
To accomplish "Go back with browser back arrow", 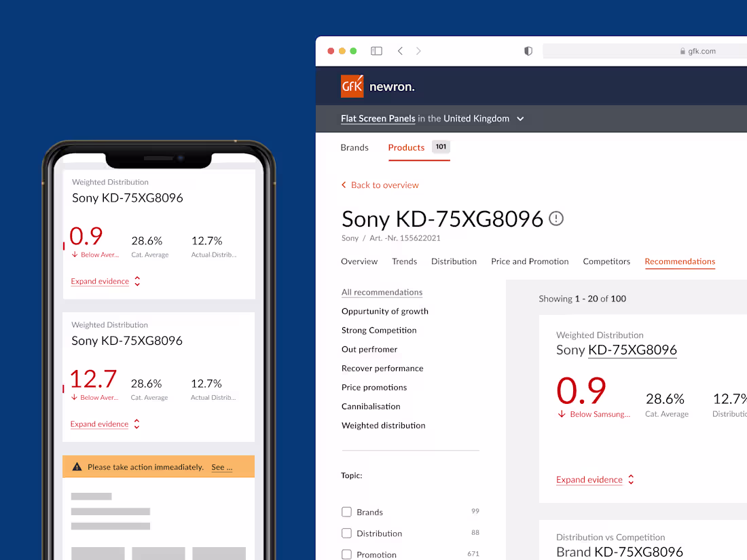I will (x=400, y=51).
